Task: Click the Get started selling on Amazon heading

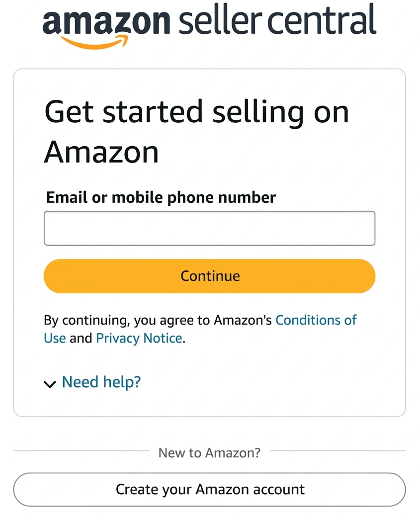Action: (196, 132)
